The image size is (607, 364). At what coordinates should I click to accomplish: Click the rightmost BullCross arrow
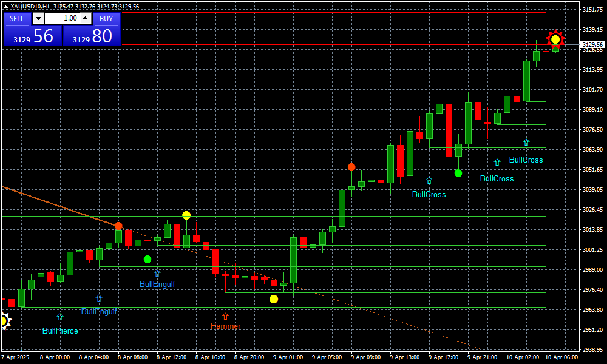coord(526,142)
